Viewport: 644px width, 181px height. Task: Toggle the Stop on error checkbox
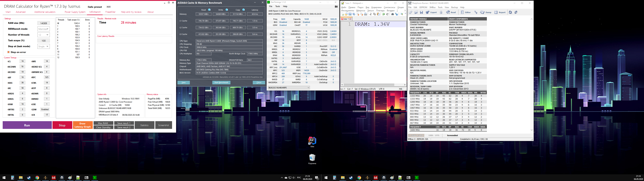tap(9, 52)
